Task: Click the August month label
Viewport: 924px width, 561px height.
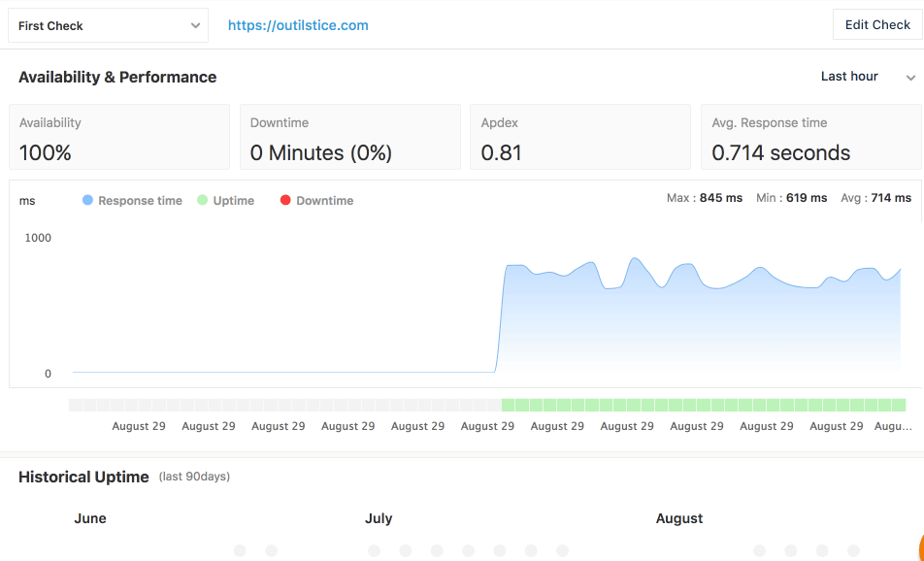Action: [679, 518]
